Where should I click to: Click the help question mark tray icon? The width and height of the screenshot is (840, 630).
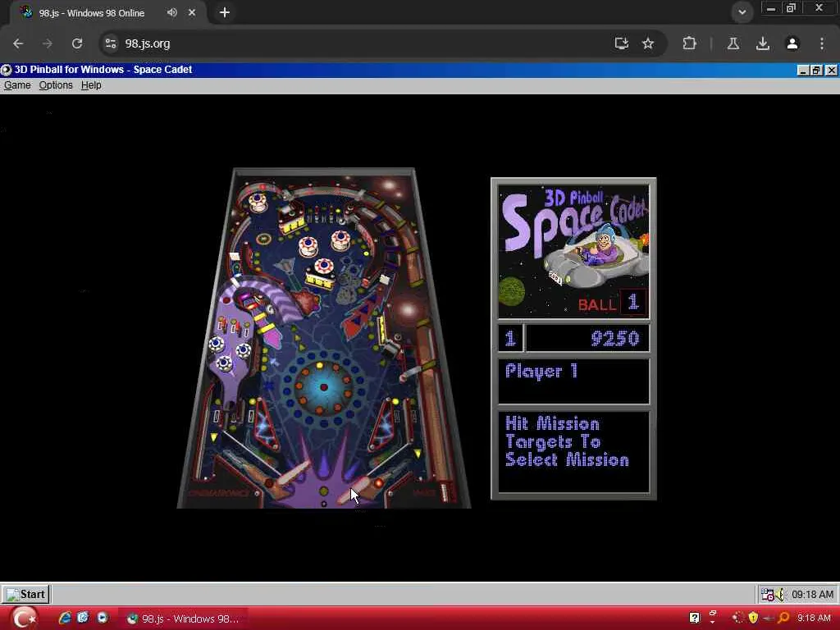(695, 619)
